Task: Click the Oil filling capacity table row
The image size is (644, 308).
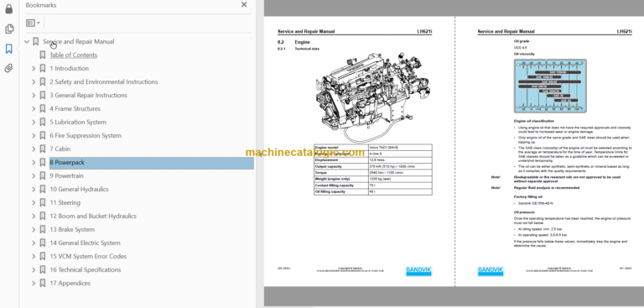Action: (x=372, y=191)
